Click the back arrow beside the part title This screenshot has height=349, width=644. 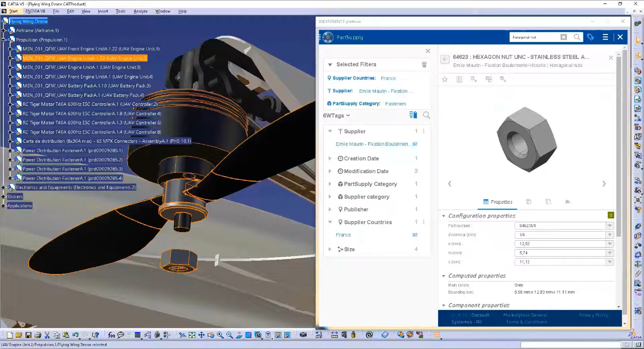coord(445,59)
